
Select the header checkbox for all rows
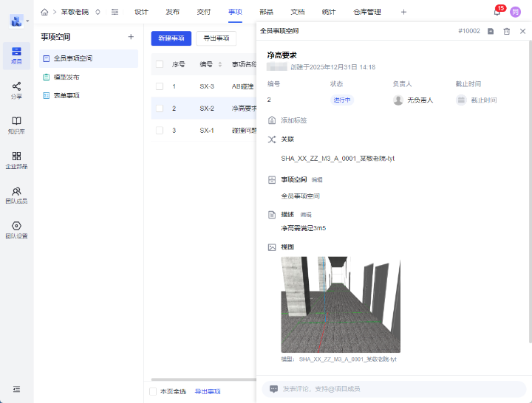coord(159,64)
